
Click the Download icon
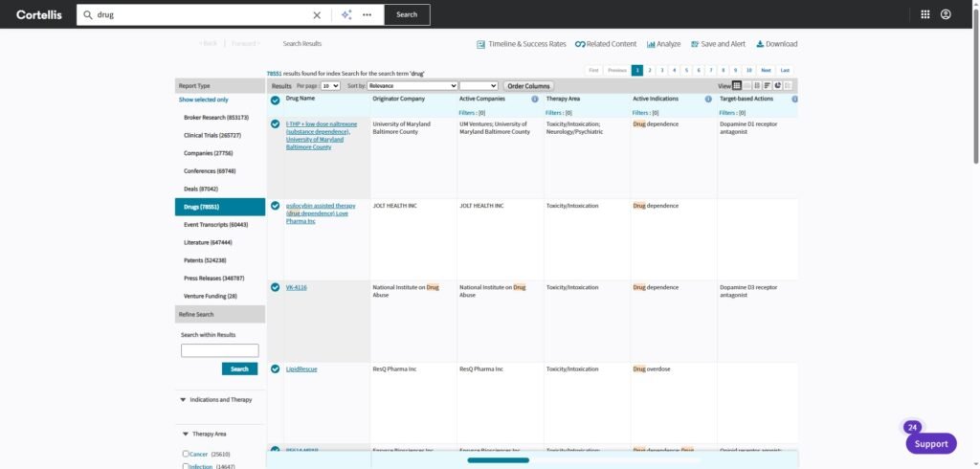point(776,44)
